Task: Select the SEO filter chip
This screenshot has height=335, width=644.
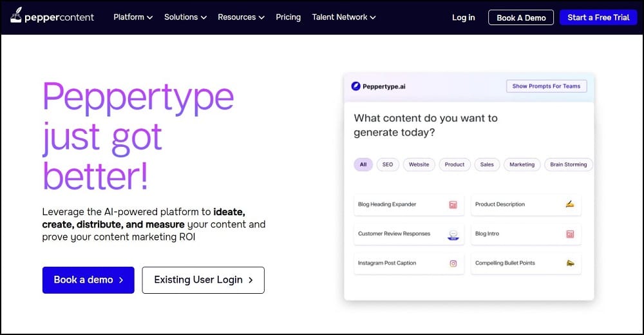Action: [388, 164]
